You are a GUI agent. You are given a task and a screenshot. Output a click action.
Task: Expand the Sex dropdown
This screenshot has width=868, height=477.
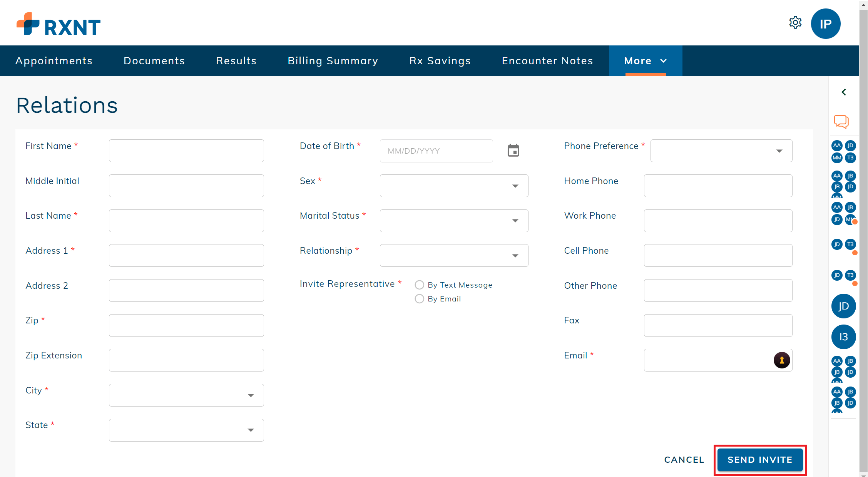(x=453, y=186)
